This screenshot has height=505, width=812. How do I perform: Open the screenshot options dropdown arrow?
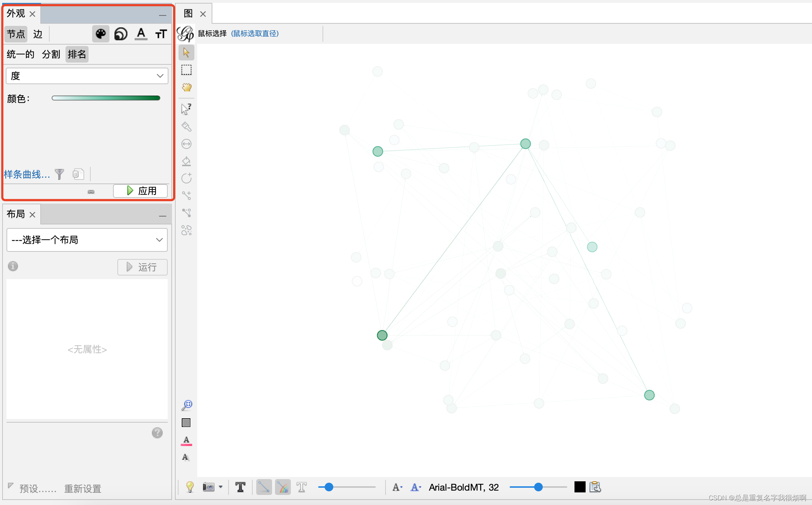[221, 487]
